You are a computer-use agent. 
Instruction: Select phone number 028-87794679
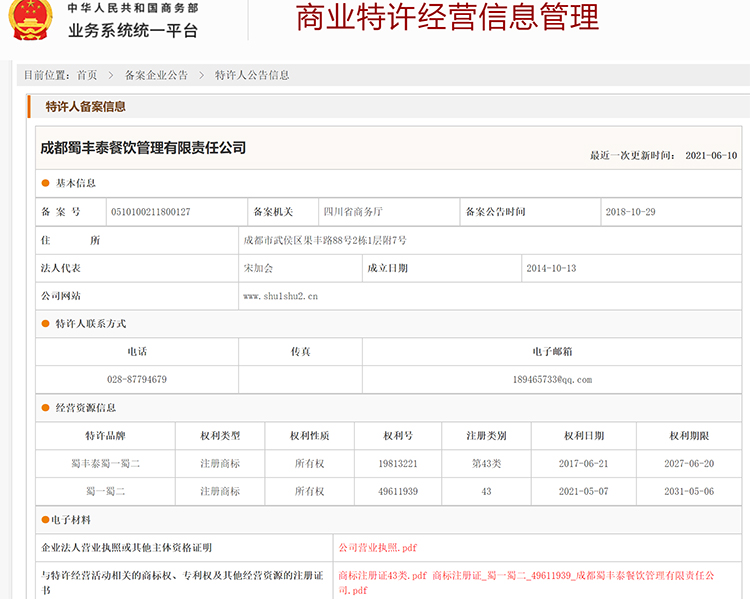pos(137,379)
